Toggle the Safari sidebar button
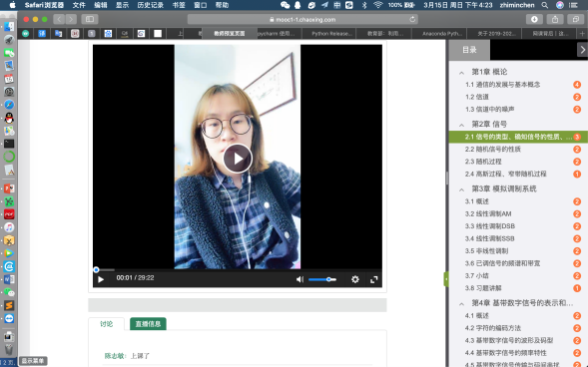This screenshot has height=367, width=588. tap(90, 19)
